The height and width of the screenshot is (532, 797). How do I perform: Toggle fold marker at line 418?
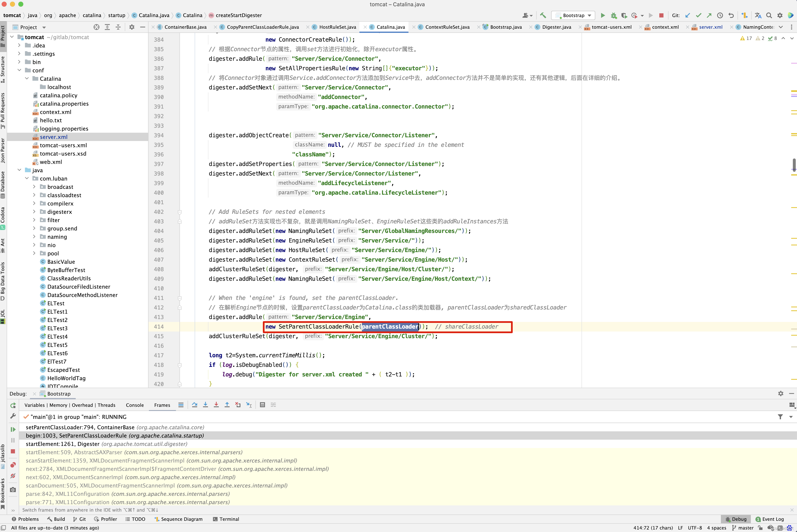179,365
